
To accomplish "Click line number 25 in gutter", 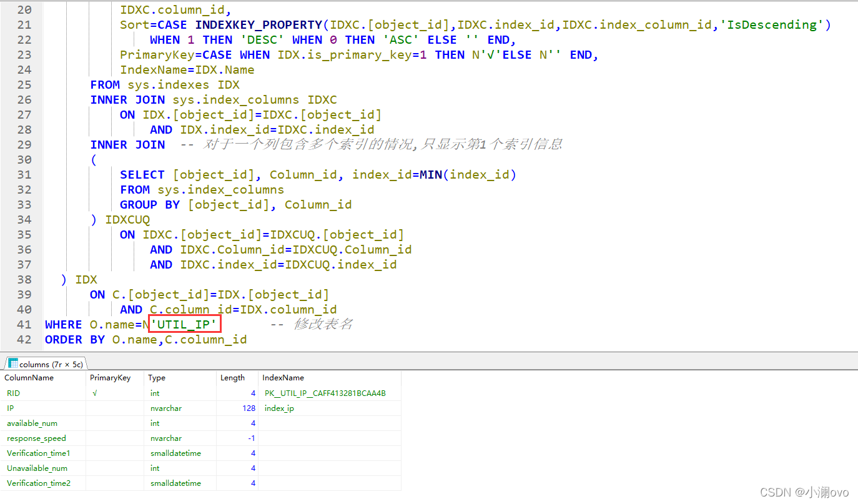I will pos(24,85).
